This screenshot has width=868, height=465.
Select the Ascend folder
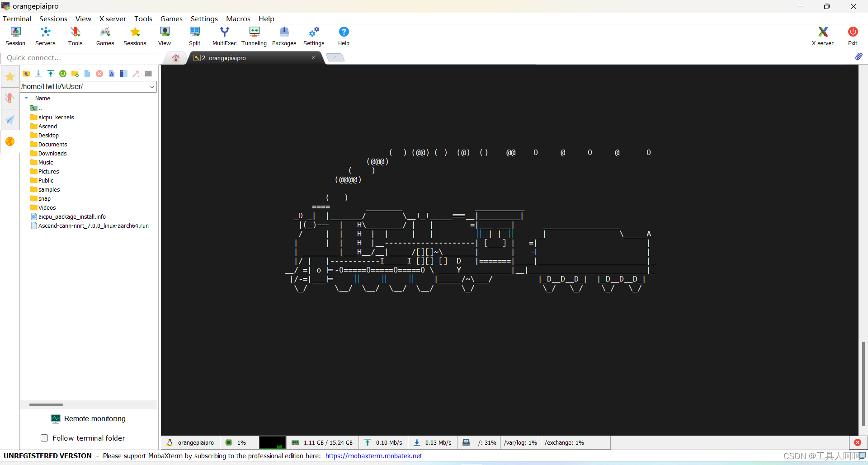click(43, 126)
